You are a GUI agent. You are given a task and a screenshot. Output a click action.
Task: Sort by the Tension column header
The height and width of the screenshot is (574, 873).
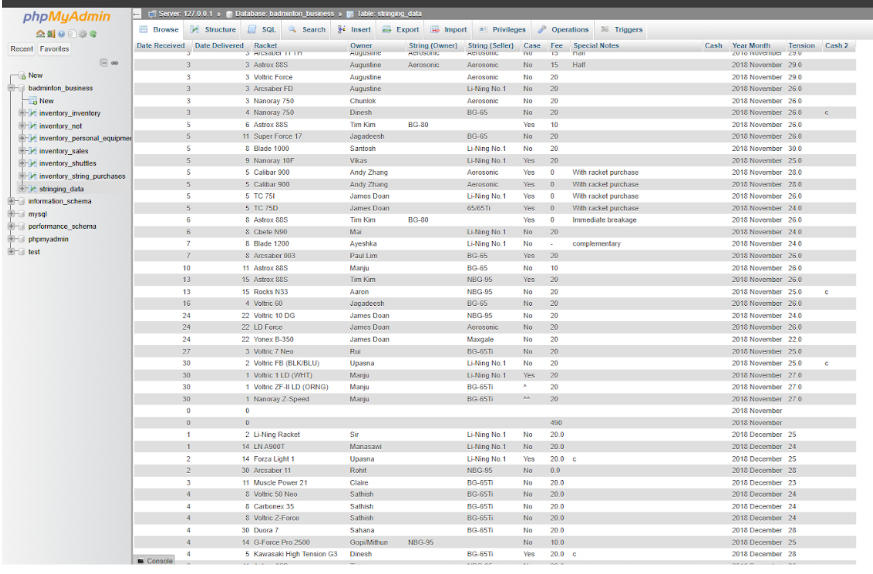801,46
